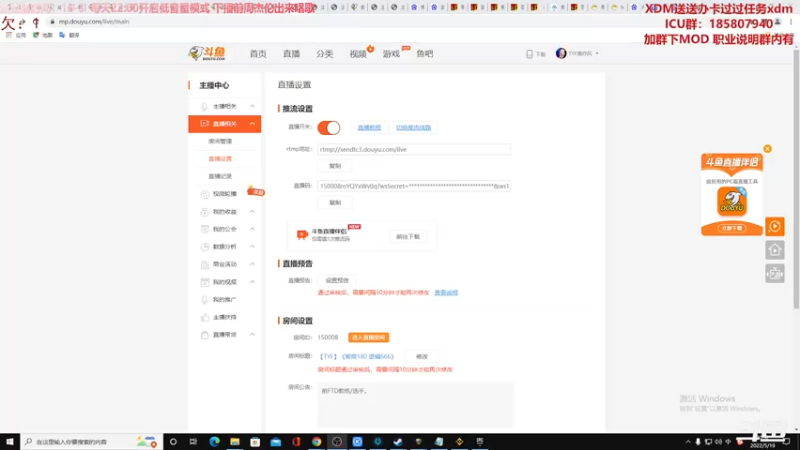Screen dimensions: 800x450
Task: Expand the 数据分析 sidebar section
Action: (x=252, y=246)
